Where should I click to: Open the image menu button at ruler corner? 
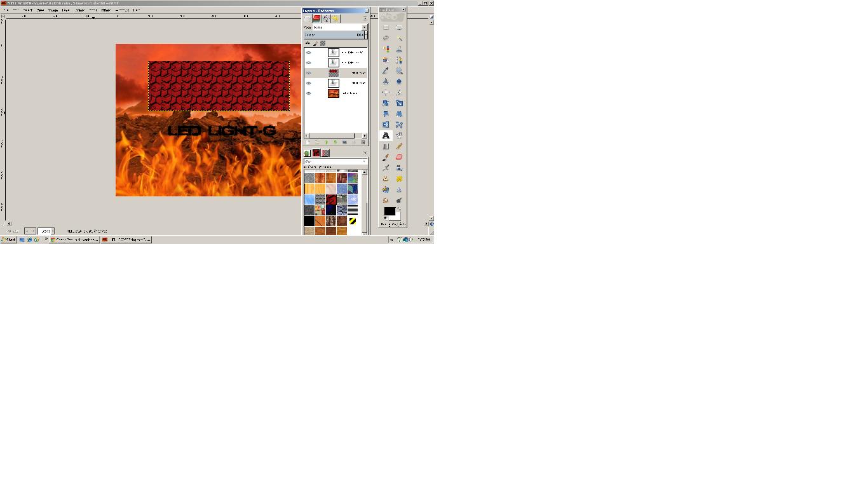tap(3, 17)
